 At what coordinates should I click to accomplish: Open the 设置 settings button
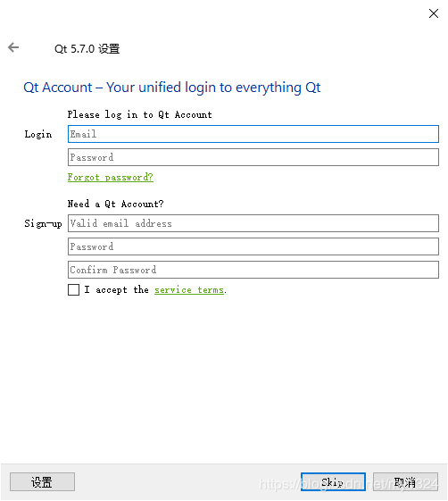pos(42,482)
